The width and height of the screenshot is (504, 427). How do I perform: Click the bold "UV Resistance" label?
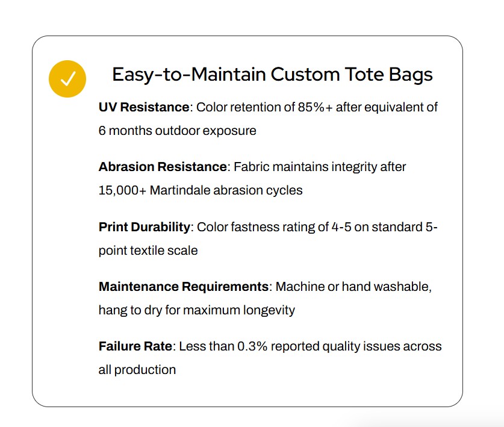coord(144,108)
